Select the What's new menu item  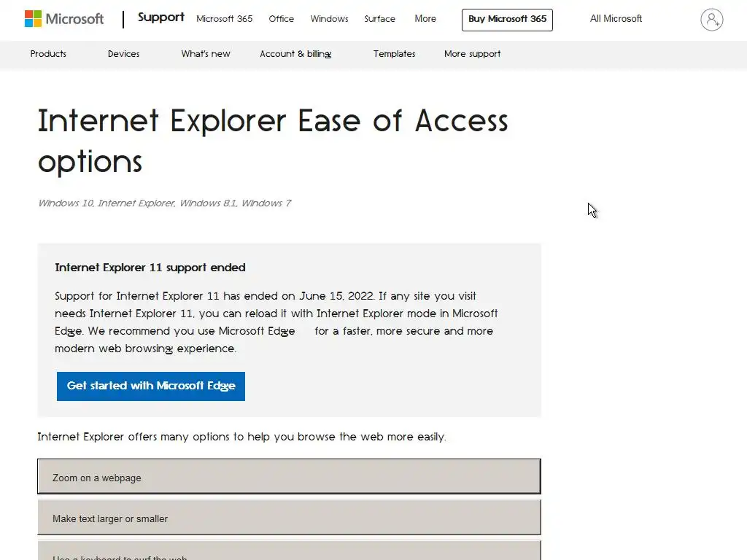point(206,54)
